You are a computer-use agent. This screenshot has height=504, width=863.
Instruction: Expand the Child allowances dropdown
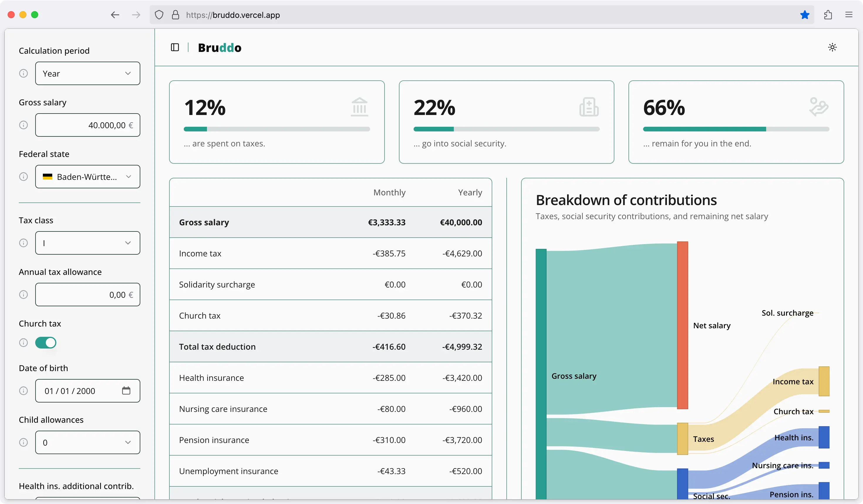coord(87,442)
